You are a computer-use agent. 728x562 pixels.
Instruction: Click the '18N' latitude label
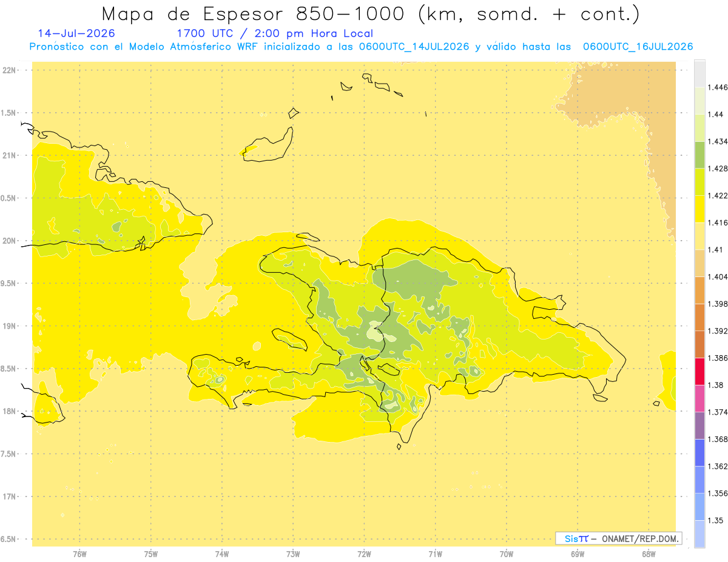coord(9,411)
